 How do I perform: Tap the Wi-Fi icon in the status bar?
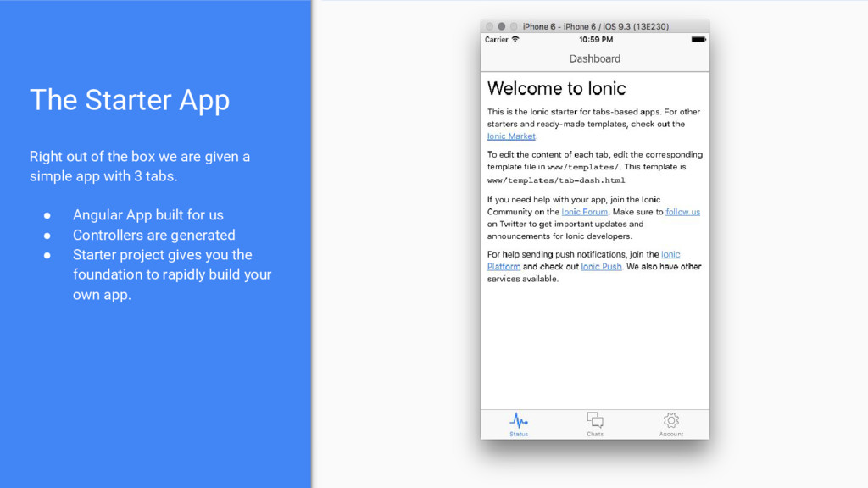point(515,39)
